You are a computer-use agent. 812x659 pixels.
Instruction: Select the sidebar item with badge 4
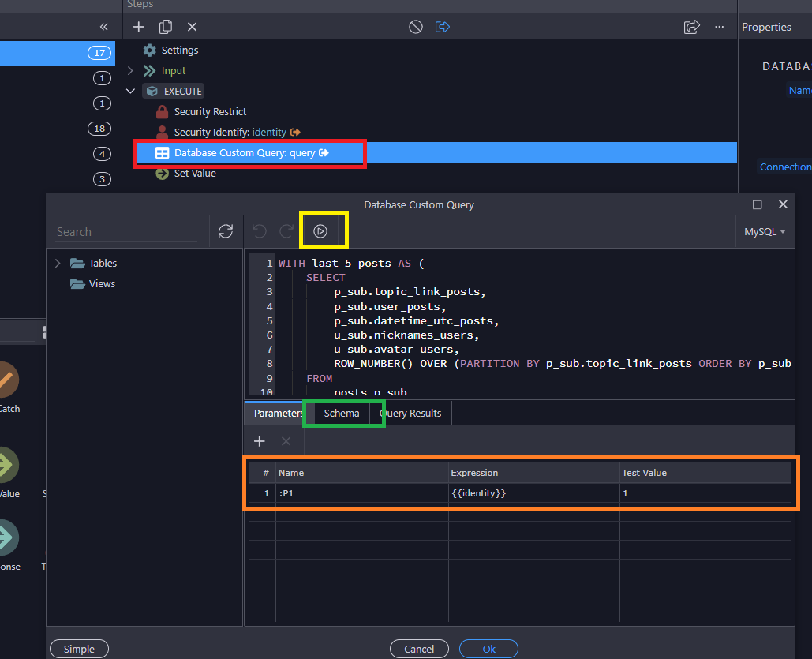click(102, 154)
